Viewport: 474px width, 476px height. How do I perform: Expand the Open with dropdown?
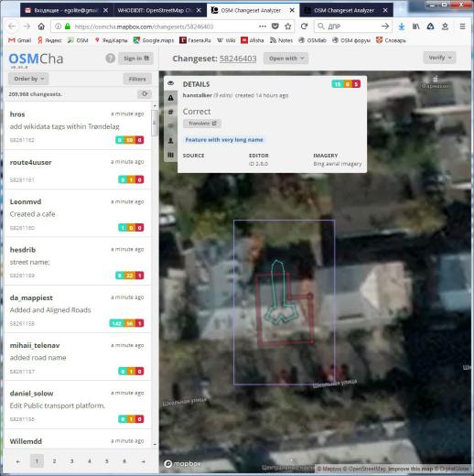(285, 59)
